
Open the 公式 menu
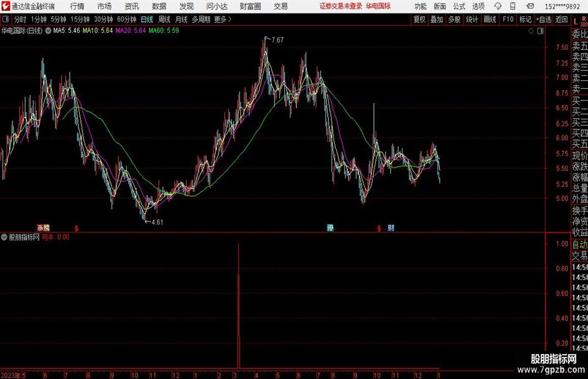click(459, 6)
